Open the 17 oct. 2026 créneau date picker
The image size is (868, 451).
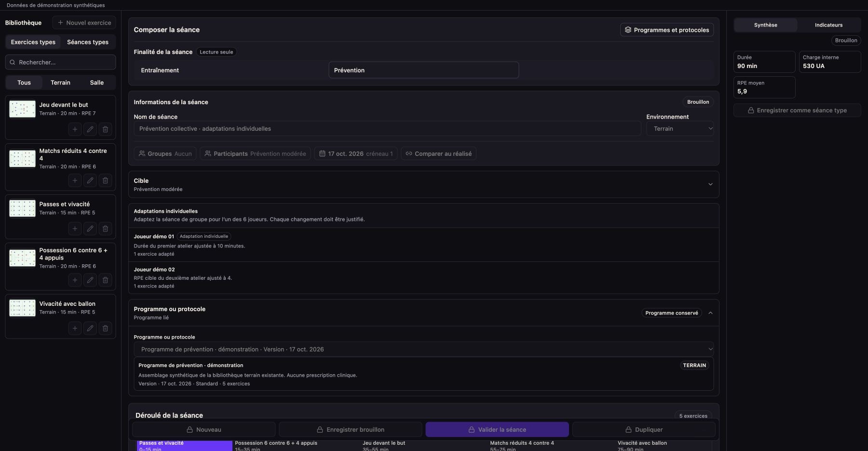[356, 154]
